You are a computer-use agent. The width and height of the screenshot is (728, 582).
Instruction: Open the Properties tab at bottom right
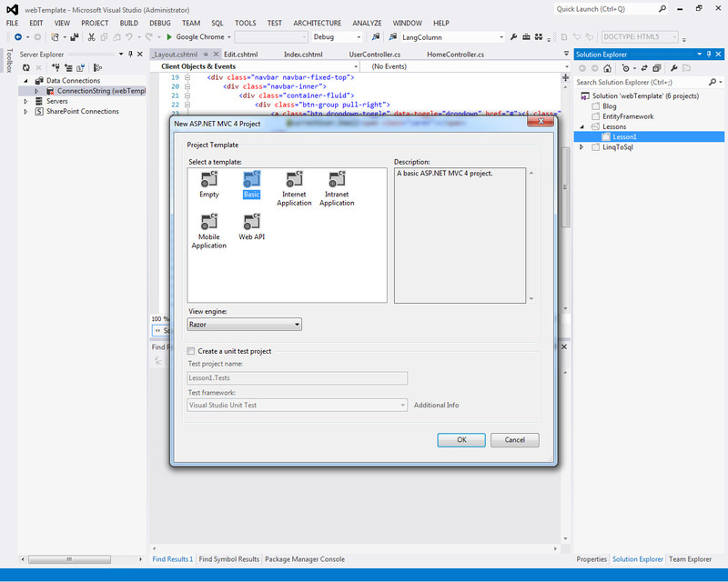pyautogui.click(x=591, y=559)
